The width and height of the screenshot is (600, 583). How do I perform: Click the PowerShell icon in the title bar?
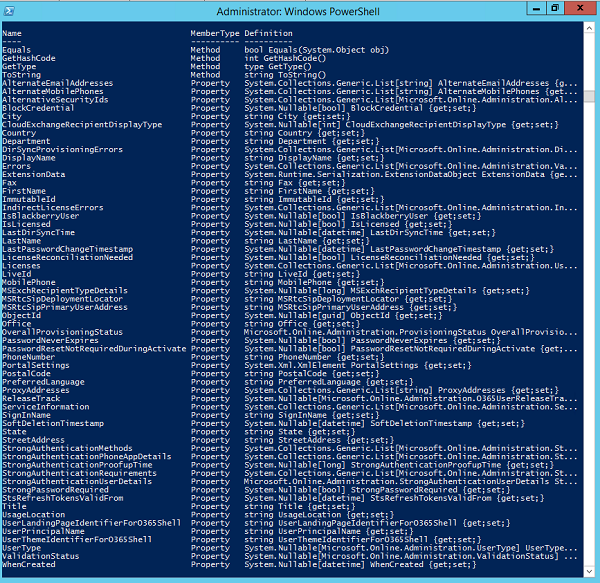(11, 9)
